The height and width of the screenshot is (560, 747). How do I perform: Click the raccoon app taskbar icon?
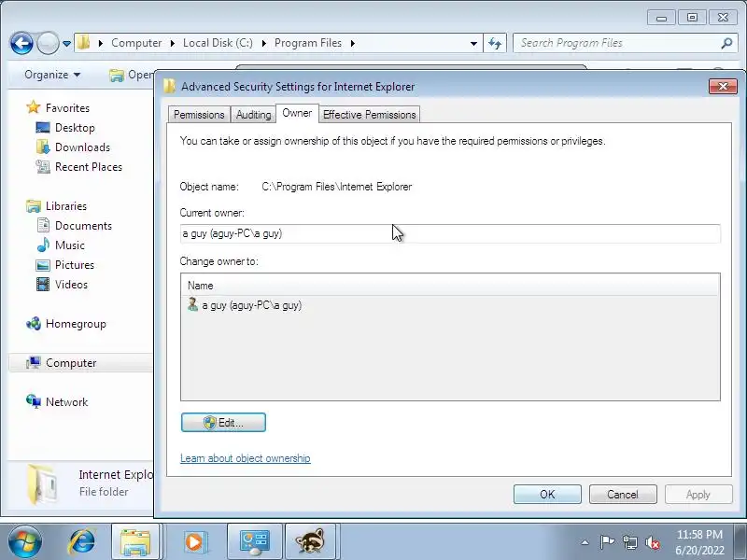310,541
